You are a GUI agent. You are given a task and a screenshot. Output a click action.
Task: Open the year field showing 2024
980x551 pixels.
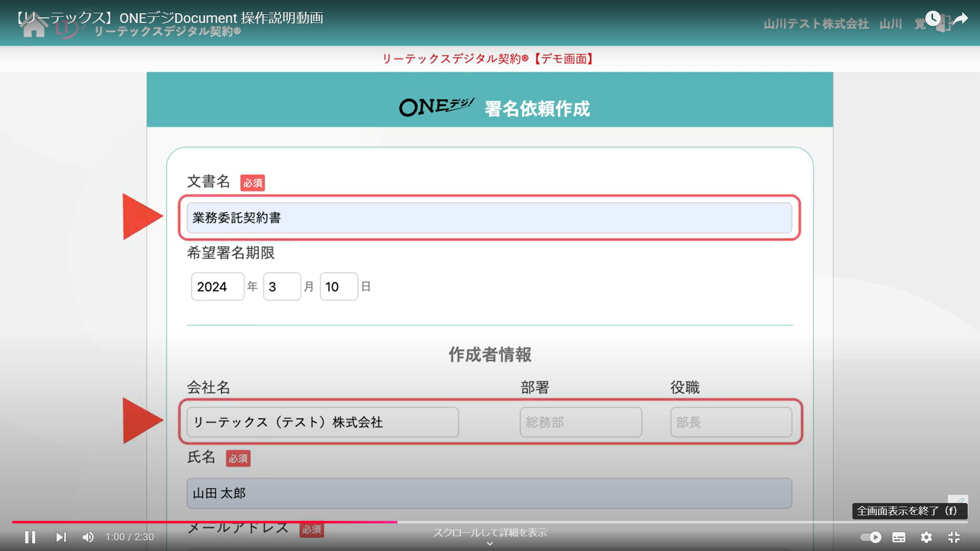pos(217,287)
